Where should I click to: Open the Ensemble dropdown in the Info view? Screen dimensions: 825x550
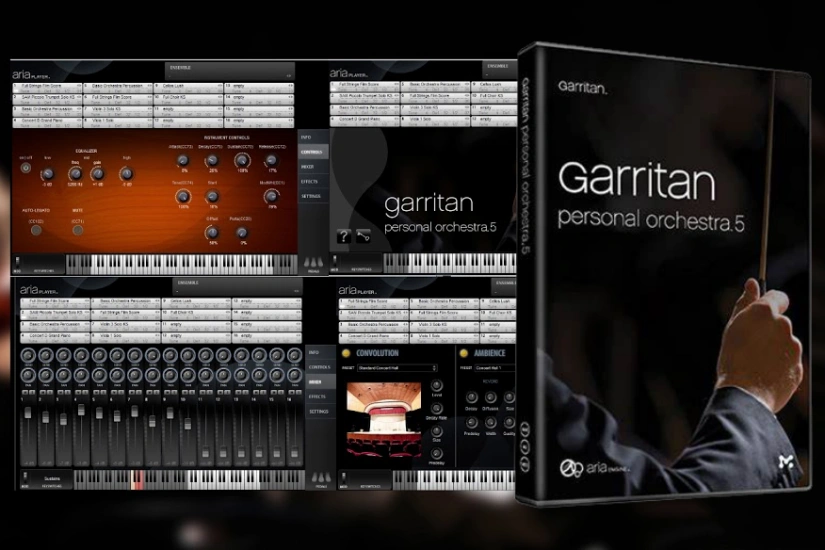tap(498, 71)
